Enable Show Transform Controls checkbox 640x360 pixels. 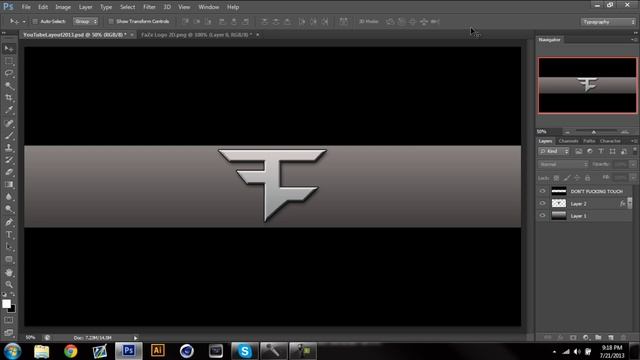click(x=111, y=21)
